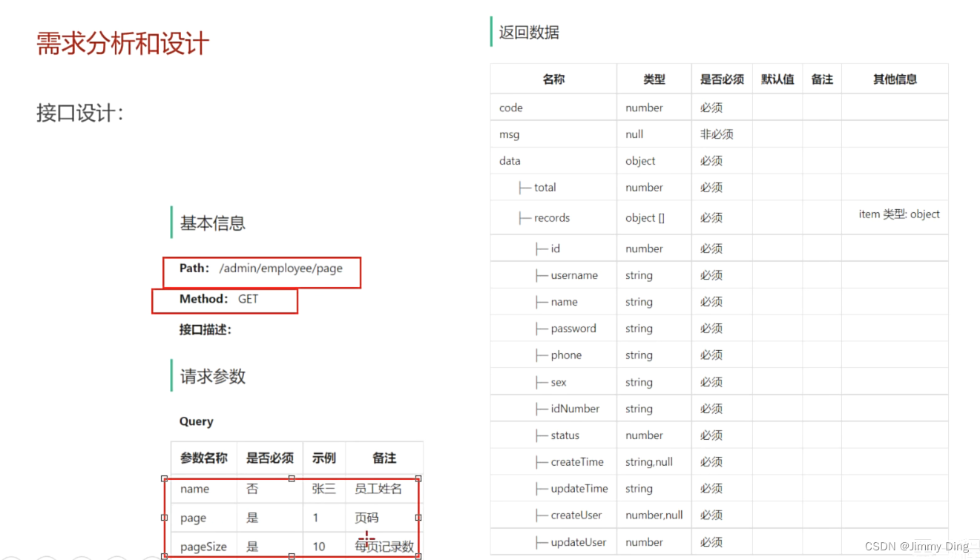Select the example value 张三
Viewport: 980px width, 560px height.
tap(324, 489)
